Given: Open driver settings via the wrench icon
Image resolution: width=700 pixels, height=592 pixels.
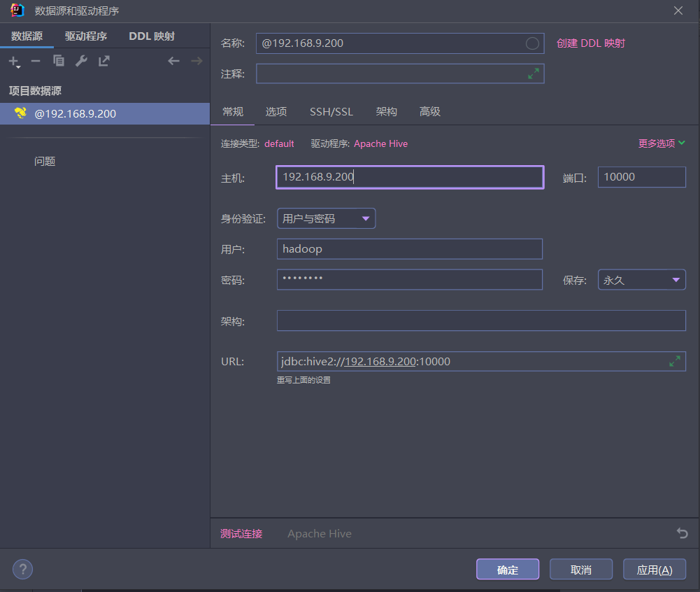Looking at the screenshot, I should (x=81, y=61).
